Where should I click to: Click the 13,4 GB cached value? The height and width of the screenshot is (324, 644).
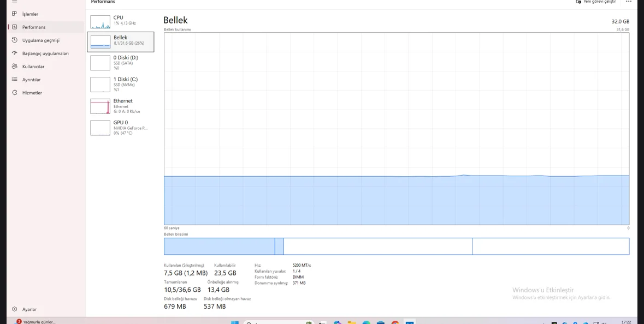(218, 290)
